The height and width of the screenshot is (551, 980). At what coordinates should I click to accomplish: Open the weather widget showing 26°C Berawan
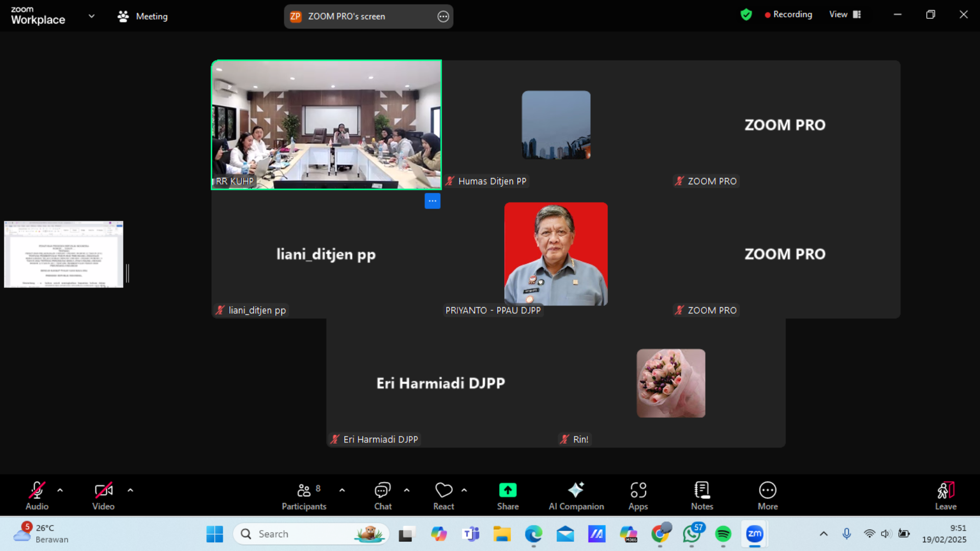click(x=41, y=533)
